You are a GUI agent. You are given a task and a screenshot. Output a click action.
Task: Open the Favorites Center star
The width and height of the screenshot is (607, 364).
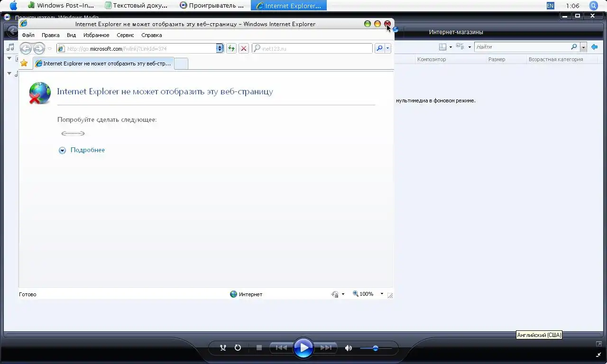(x=24, y=63)
